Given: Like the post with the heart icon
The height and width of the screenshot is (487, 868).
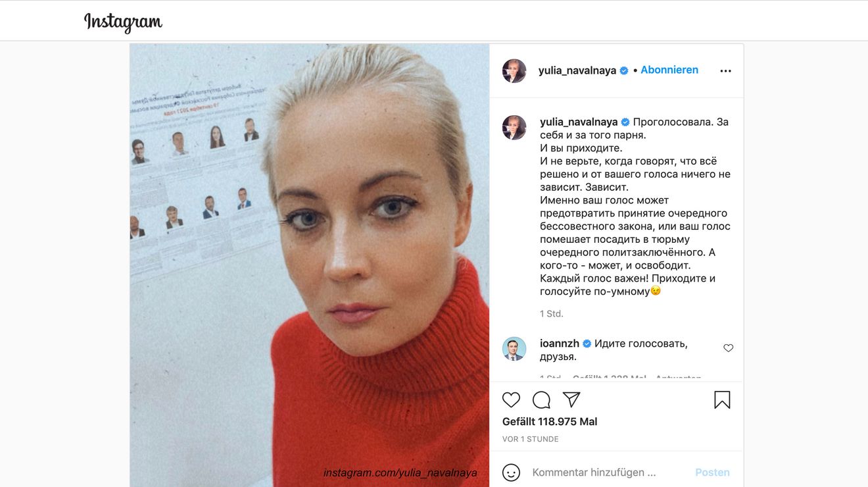Looking at the screenshot, I should click(511, 399).
